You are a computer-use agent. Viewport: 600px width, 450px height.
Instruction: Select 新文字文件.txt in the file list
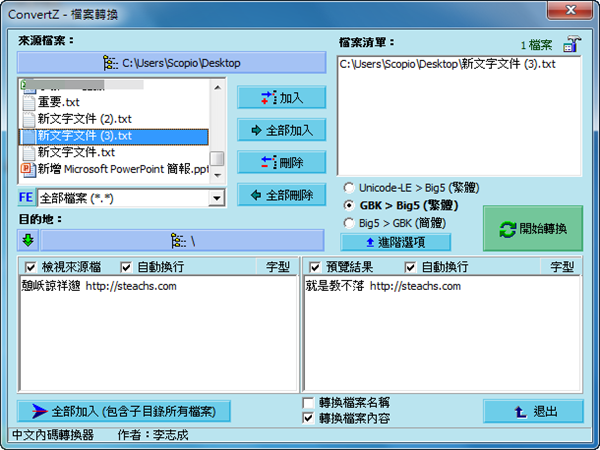114,152
